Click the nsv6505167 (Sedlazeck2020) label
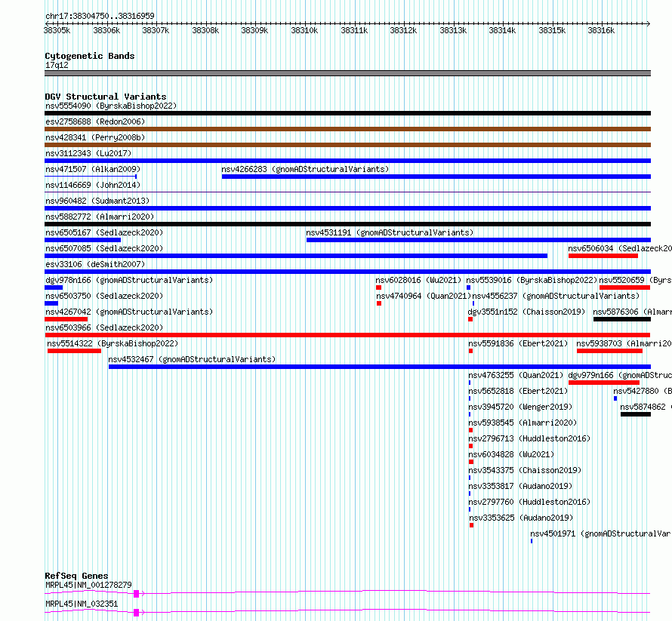Image resolution: width=672 pixels, height=621 pixels. pos(104,232)
